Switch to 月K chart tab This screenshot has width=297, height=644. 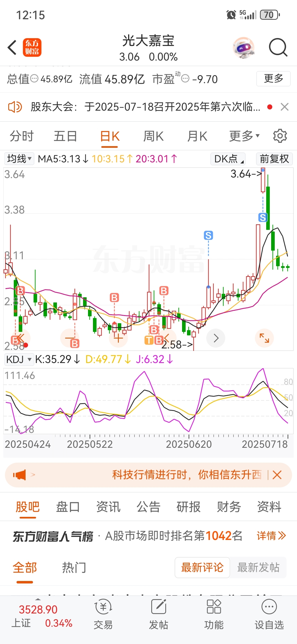197,136
